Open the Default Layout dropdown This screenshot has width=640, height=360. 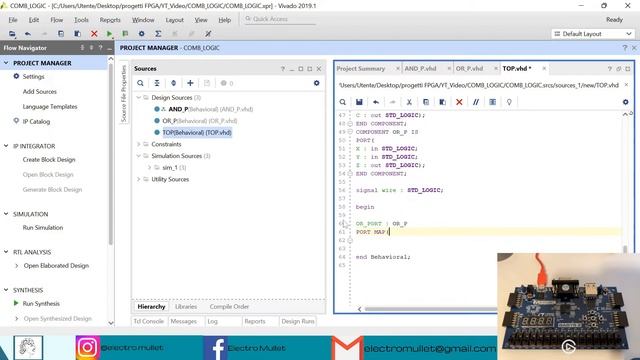click(593, 34)
